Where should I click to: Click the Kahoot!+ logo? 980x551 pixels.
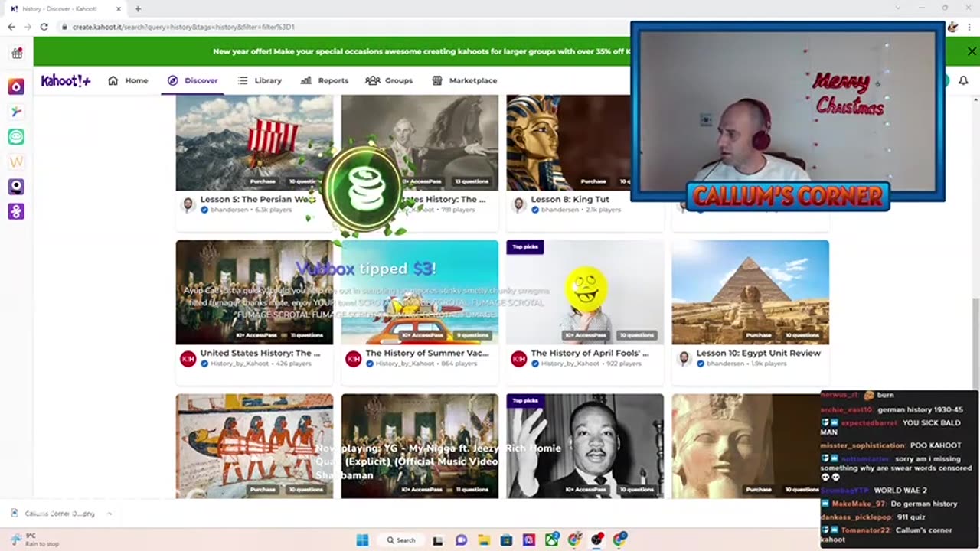(65, 80)
